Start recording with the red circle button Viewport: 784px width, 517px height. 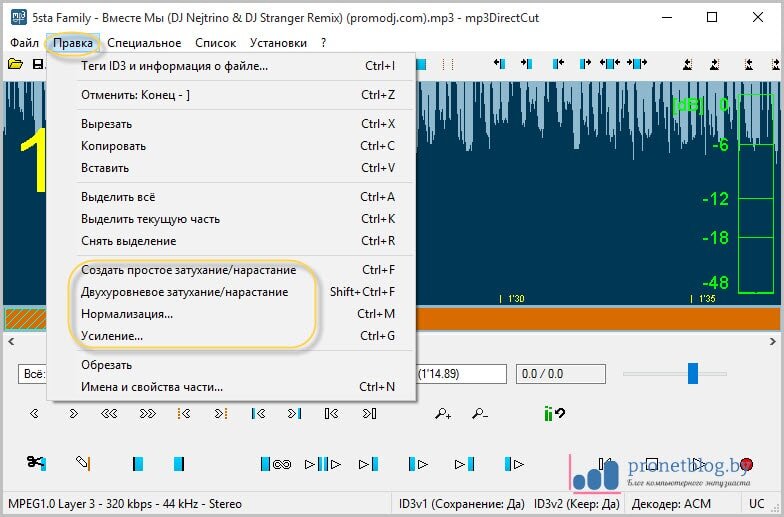(746, 464)
